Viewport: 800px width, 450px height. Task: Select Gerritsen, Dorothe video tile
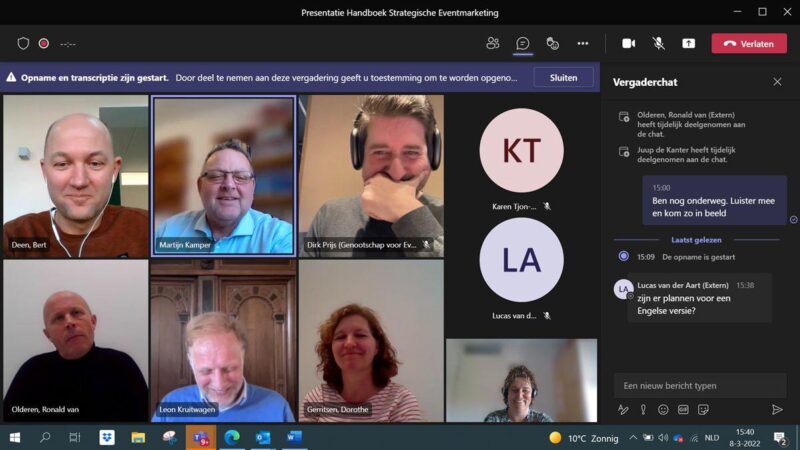pos(371,341)
